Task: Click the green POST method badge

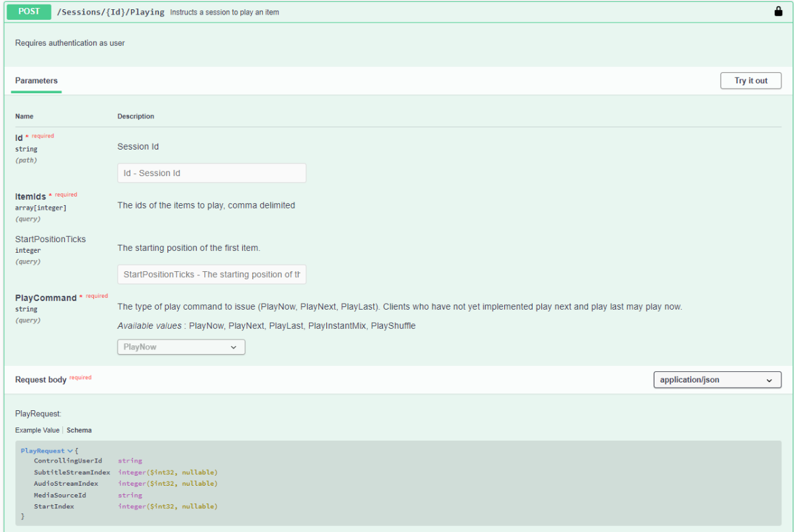Action: pos(29,12)
